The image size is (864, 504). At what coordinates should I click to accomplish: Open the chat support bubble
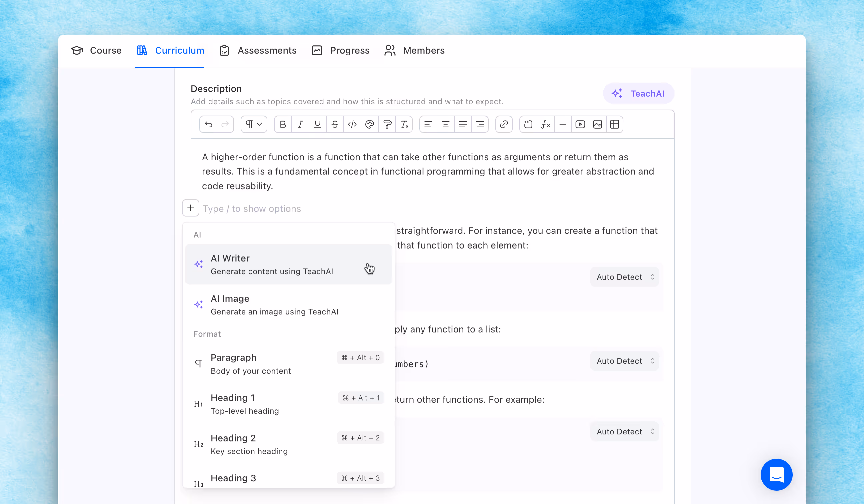click(x=776, y=475)
